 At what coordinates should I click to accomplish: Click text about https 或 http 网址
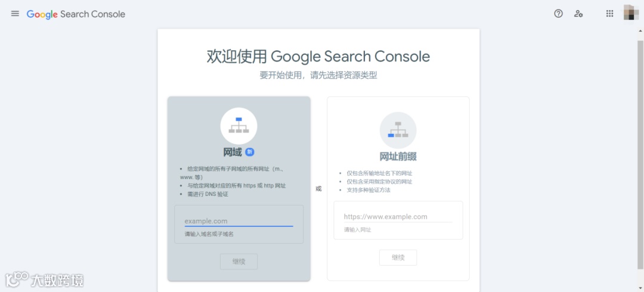tap(237, 186)
